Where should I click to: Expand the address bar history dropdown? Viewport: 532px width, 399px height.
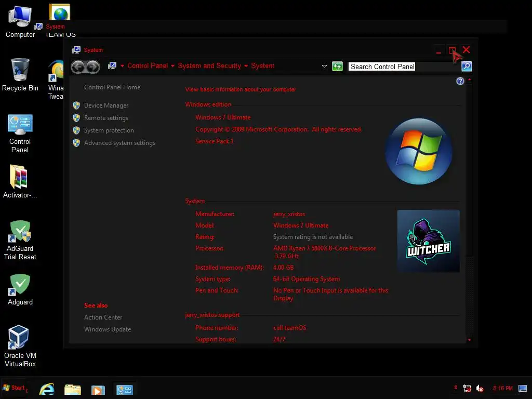pyautogui.click(x=324, y=66)
